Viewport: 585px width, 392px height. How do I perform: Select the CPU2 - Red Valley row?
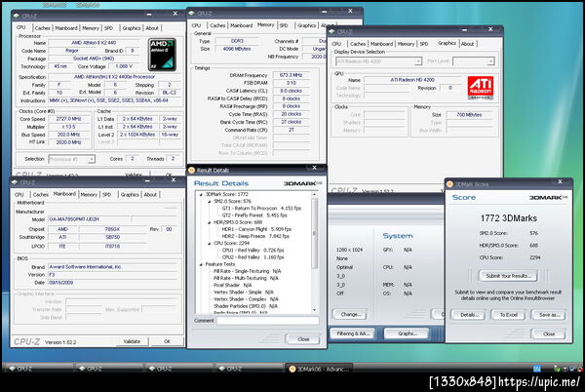(x=253, y=257)
